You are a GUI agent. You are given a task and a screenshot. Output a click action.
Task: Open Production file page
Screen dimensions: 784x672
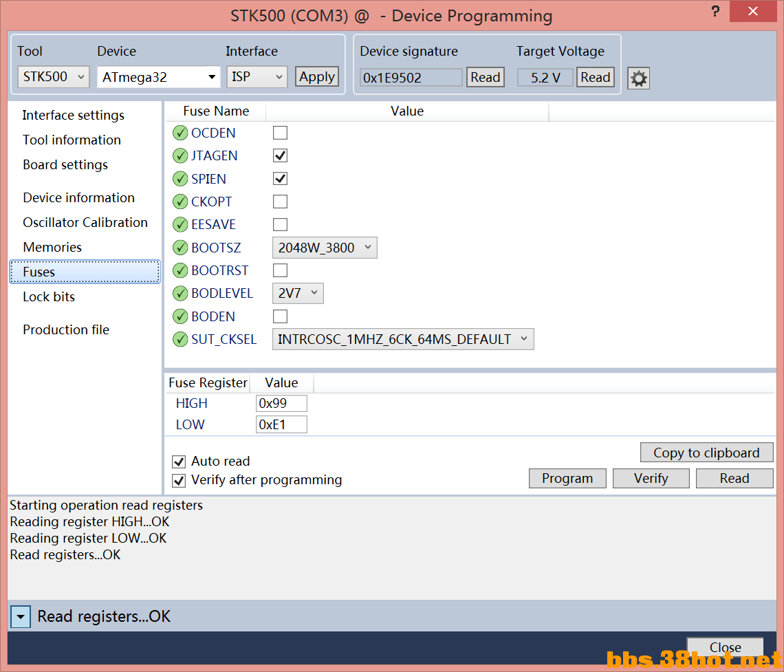[x=66, y=330]
